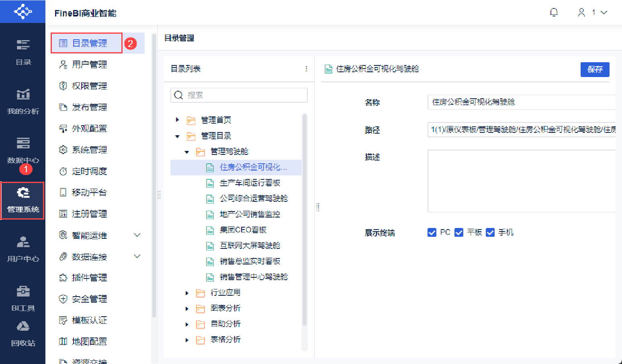Toggle the 平板 tablet checkbox

[459, 232]
